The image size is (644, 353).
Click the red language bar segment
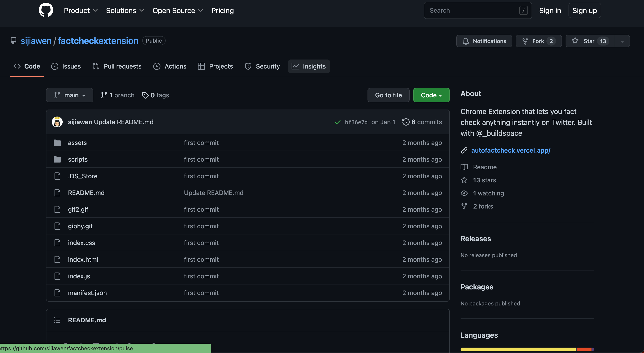pos(584,349)
